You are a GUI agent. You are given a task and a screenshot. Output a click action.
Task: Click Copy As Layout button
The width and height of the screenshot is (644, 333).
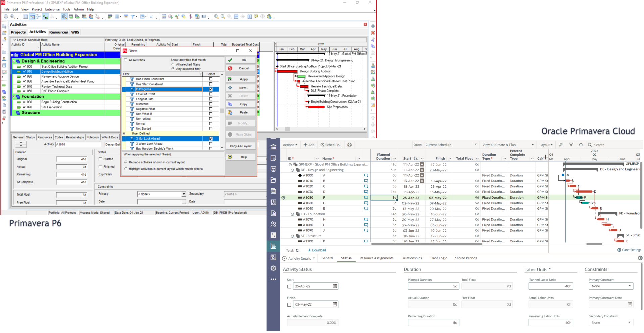coord(241,146)
